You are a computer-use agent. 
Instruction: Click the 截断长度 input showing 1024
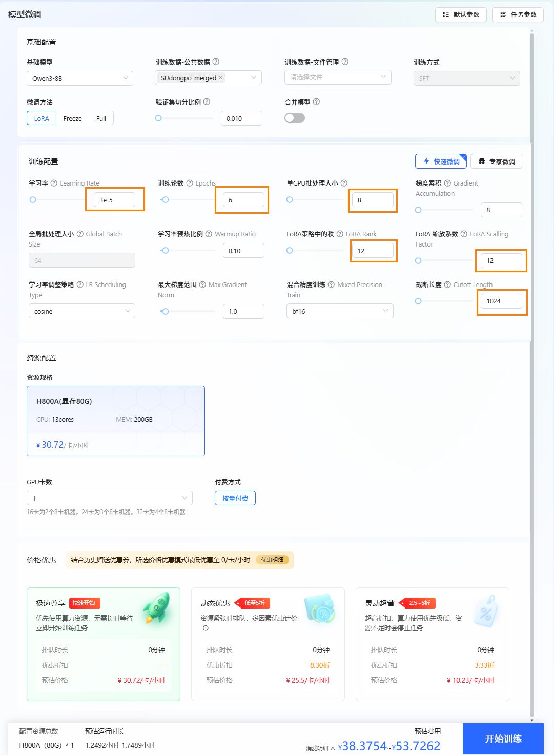click(x=501, y=301)
